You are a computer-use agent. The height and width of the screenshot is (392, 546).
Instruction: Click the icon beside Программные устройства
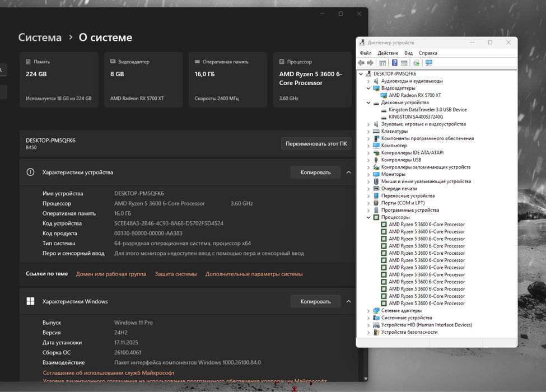pyautogui.click(x=376, y=210)
